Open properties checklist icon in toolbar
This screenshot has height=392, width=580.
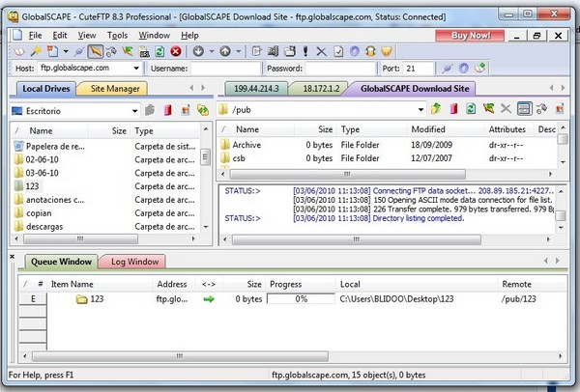click(x=338, y=51)
